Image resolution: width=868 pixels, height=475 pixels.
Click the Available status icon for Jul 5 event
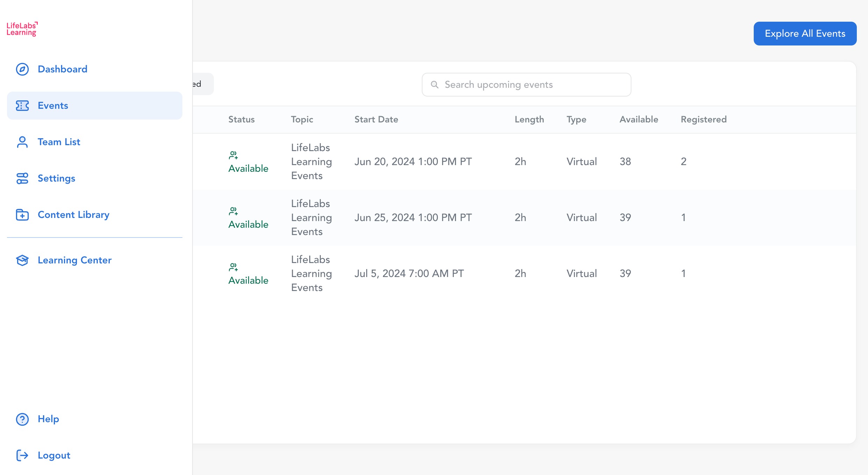[x=233, y=267]
